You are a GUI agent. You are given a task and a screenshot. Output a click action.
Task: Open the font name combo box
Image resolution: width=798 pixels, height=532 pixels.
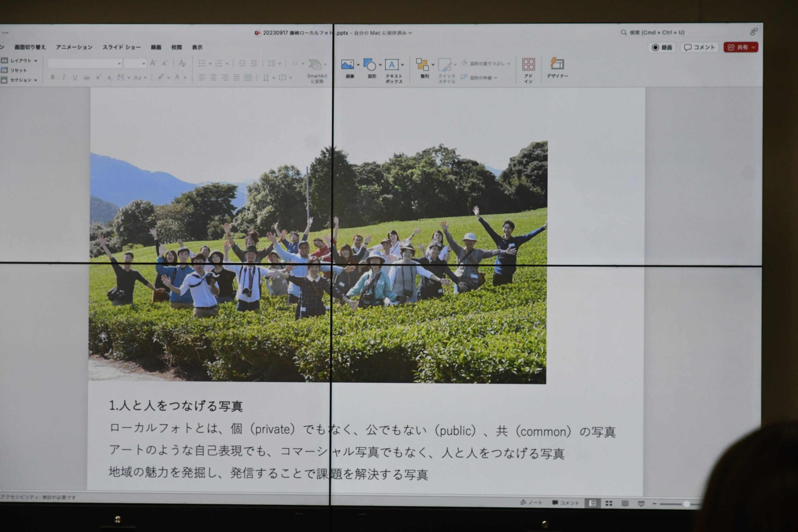[84, 63]
